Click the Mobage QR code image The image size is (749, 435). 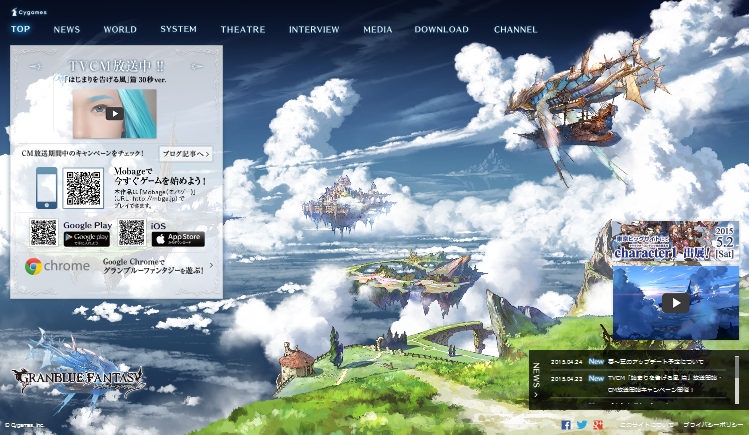point(83,188)
